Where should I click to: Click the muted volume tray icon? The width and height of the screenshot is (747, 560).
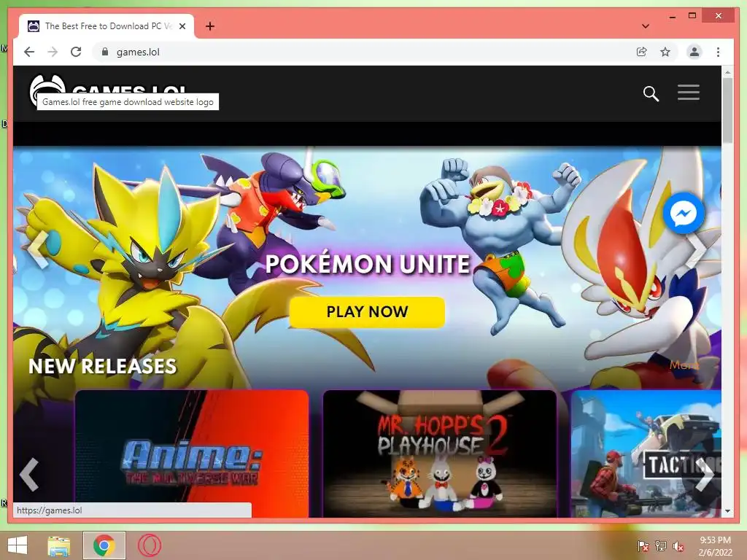[x=678, y=546]
